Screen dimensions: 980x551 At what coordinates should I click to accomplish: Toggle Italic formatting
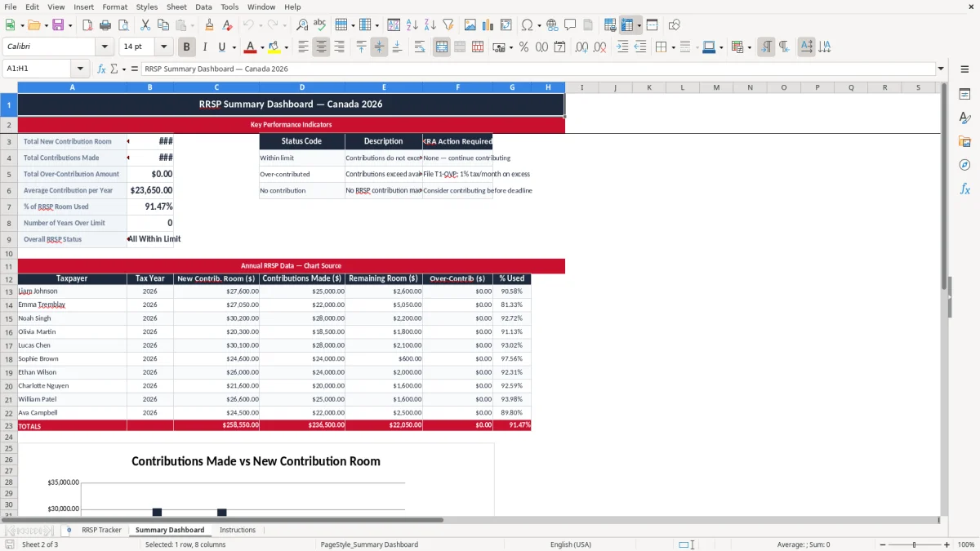click(x=204, y=47)
